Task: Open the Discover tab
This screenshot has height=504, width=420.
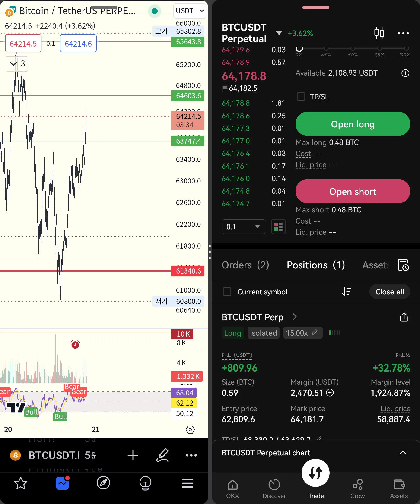Action: pyautogui.click(x=274, y=489)
